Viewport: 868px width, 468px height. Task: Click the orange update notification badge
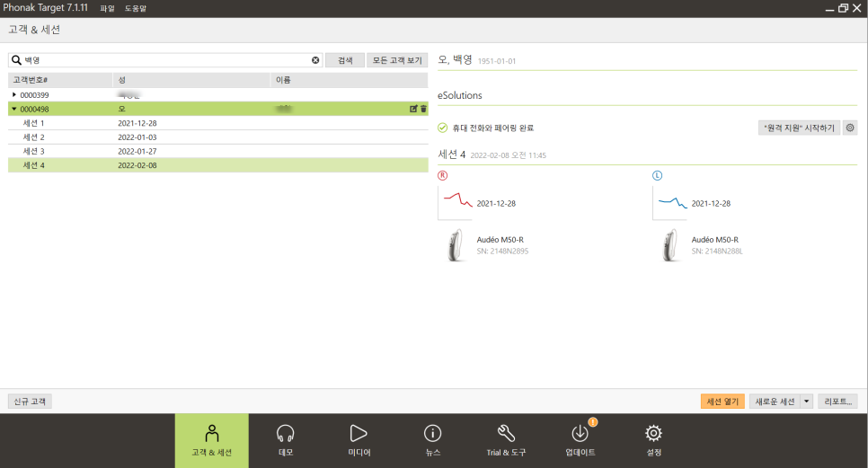[x=592, y=422]
